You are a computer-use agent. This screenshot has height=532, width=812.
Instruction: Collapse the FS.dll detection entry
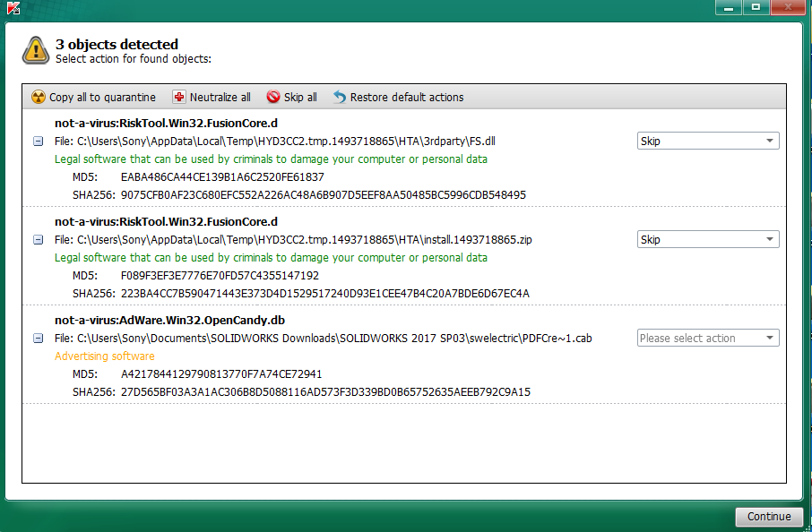click(39, 141)
